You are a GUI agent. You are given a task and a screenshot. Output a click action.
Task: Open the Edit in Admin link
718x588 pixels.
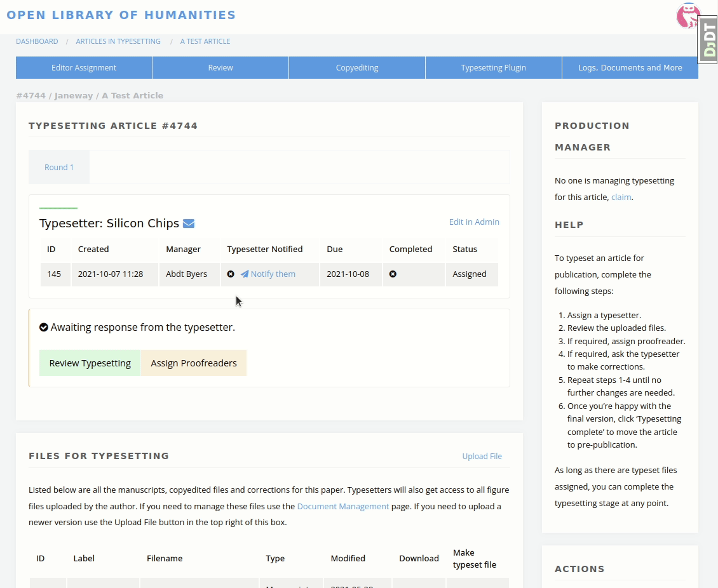(474, 222)
